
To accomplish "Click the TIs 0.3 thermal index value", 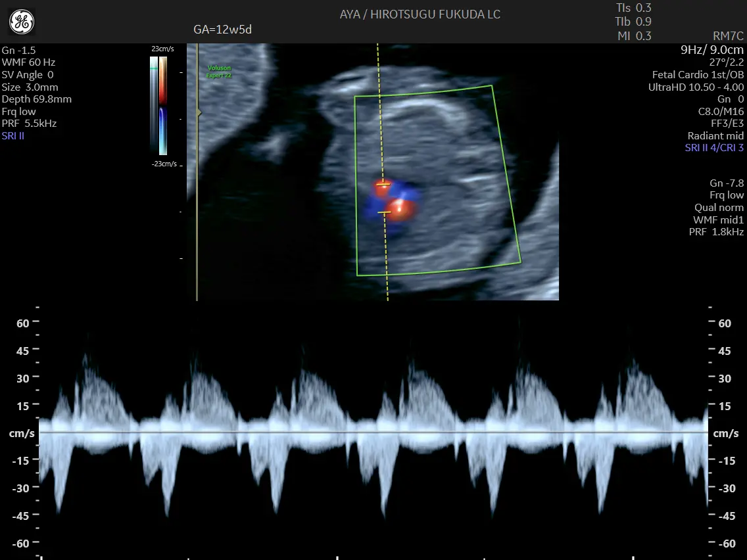I will [634, 8].
